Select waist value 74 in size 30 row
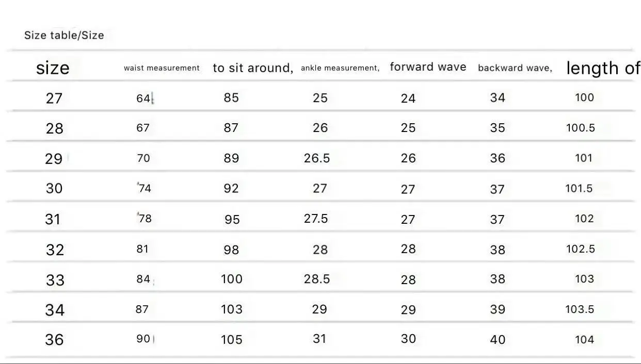Screen dimensions: 641x364 pyautogui.click(x=145, y=188)
